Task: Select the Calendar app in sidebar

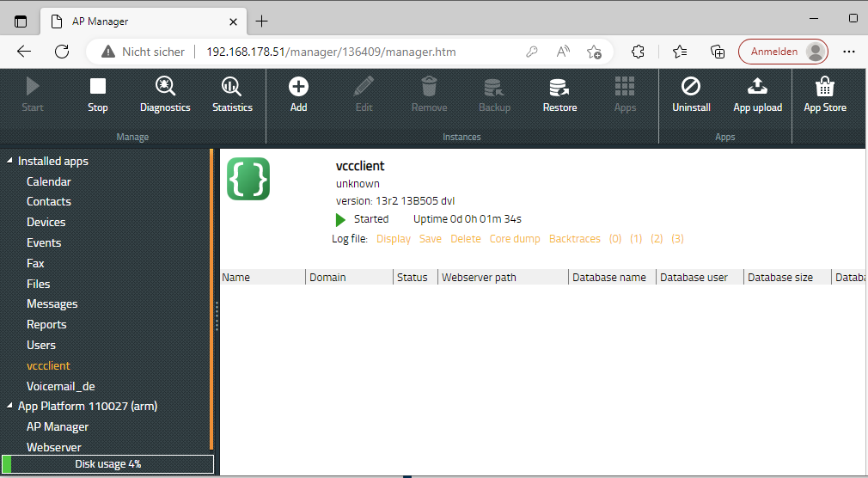Action: tap(49, 181)
